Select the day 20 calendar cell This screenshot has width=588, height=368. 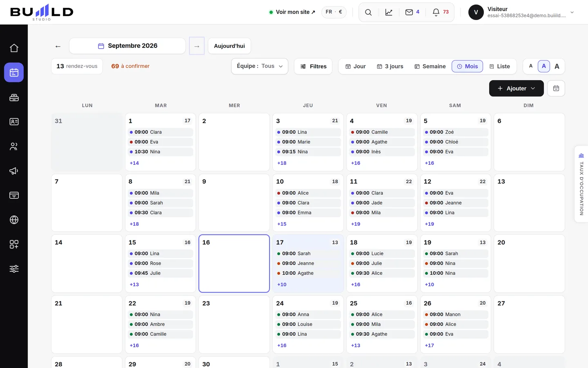click(529, 264)
